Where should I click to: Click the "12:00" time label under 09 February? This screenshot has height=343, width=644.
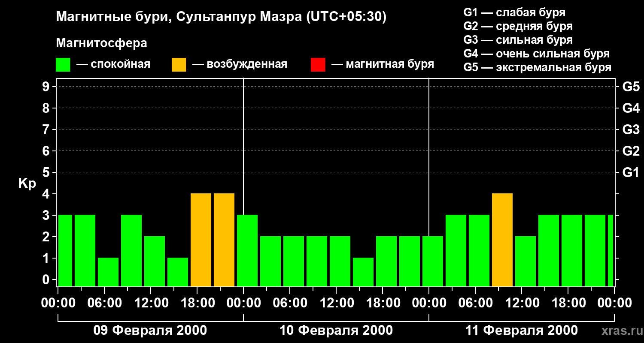pos(151,303)
